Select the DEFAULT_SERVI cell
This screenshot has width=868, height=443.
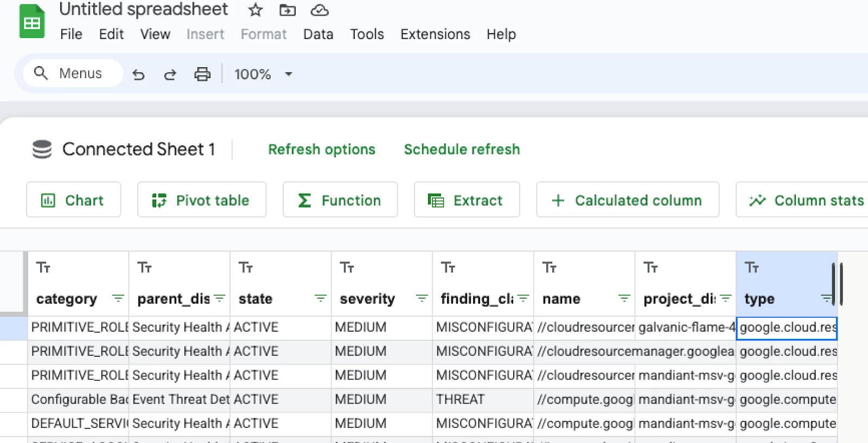click(78, 423)
